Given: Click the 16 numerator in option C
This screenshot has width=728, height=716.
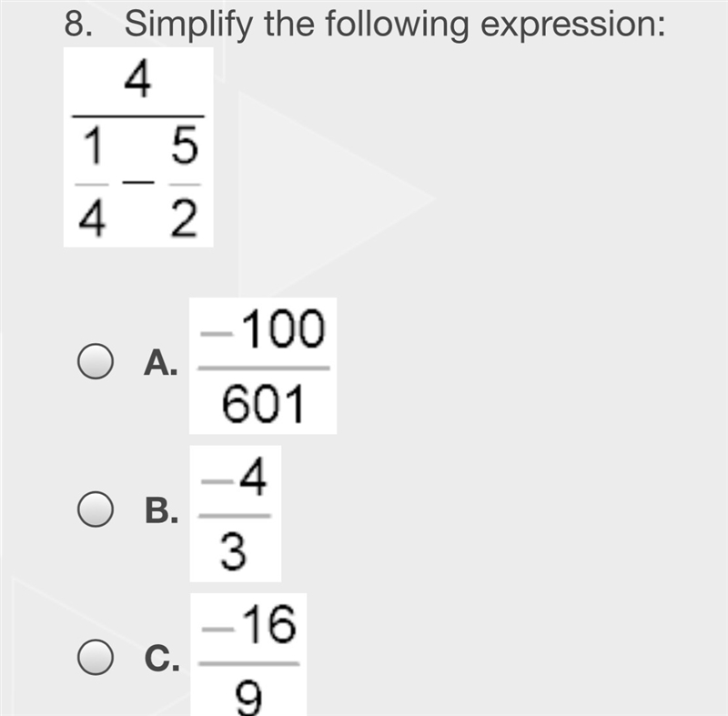Looking at the screenshot, I should (x=269, y=624).
